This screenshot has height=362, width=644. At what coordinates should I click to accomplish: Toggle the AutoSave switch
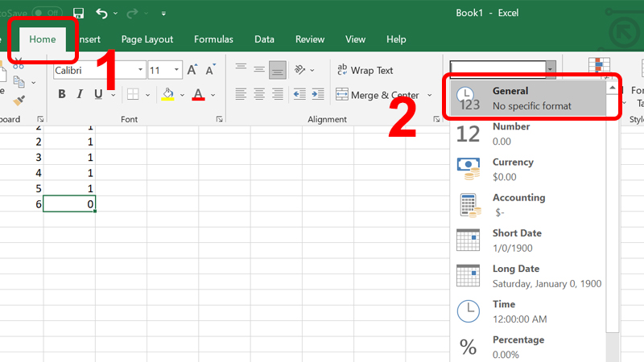point(47,13)
